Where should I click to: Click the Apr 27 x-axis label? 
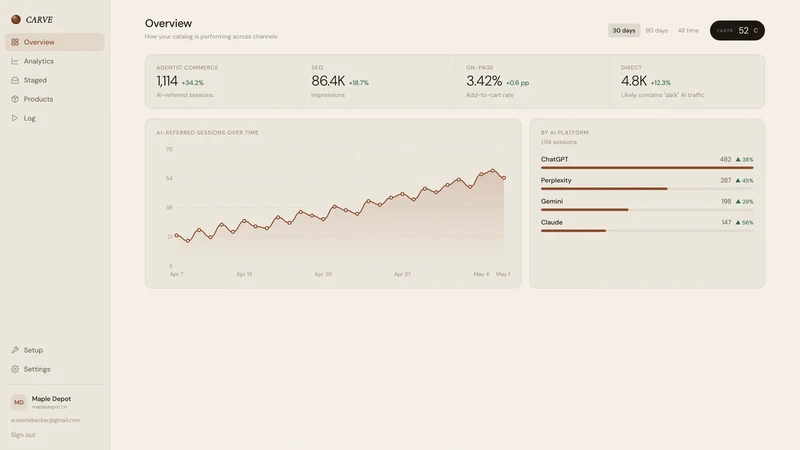tap(402, 274)
